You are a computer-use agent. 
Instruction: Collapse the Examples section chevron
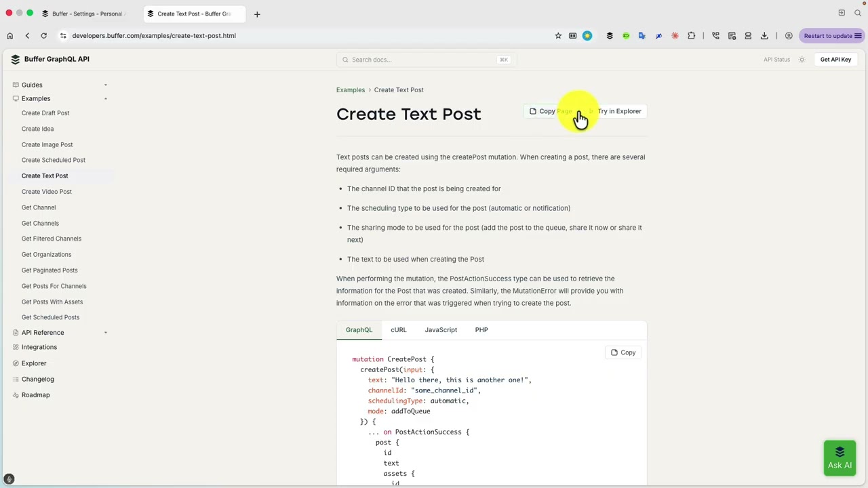(x=105, y=98)
